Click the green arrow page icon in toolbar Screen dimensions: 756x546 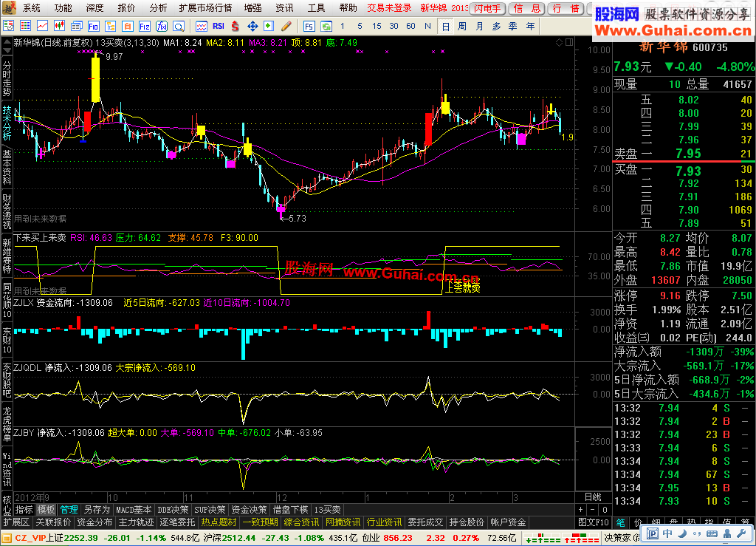[x=269, y=26]
